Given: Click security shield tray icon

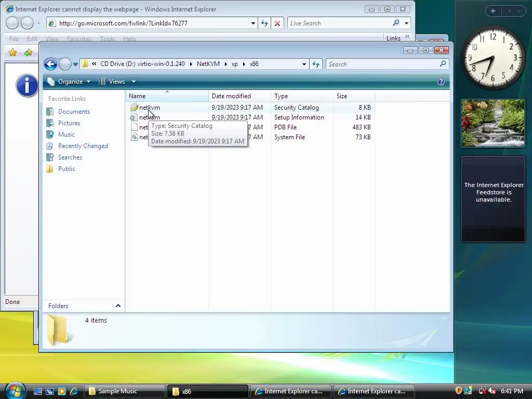Looking at the screenshot, I should point(459,391).
